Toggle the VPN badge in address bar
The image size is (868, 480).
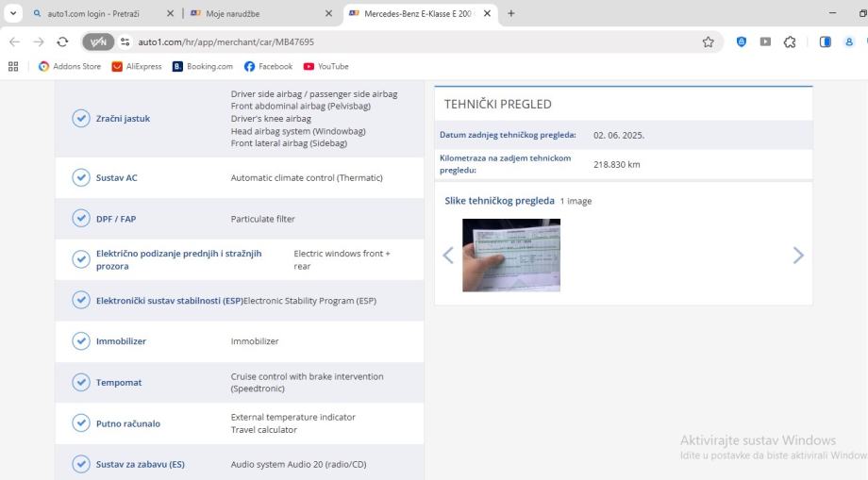tap(98, 42)
